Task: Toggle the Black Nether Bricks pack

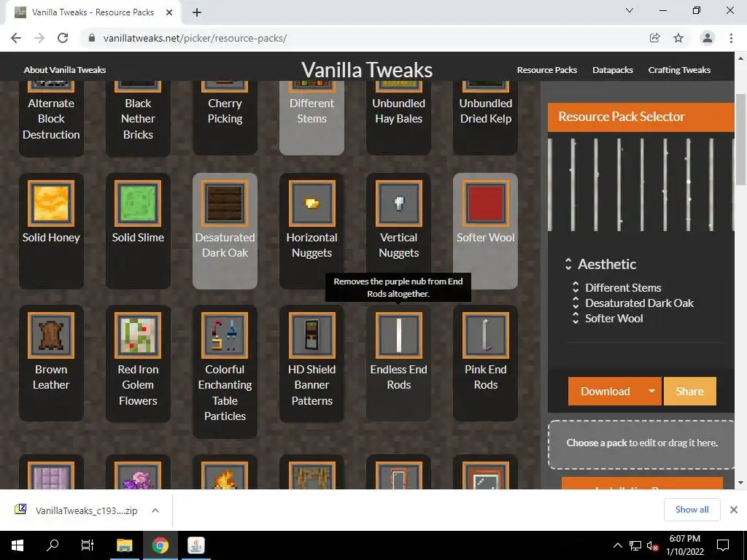Action: (x=138, y=117)
